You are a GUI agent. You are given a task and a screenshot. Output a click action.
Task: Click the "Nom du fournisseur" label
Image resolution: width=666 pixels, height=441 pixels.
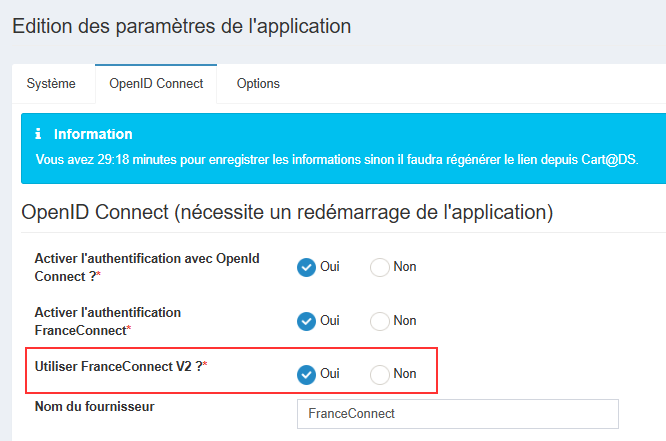tap(93, 407)
